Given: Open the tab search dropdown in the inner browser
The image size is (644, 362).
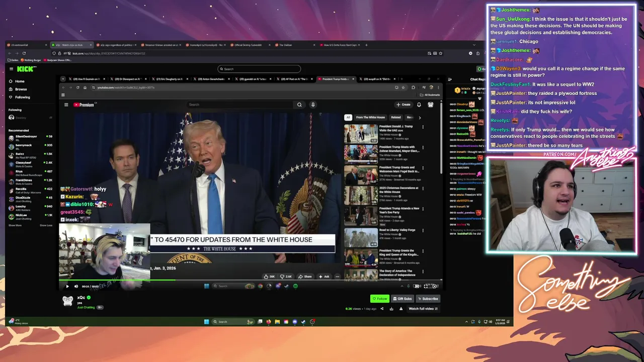Looking at the screenshot, I should point(63,79).
